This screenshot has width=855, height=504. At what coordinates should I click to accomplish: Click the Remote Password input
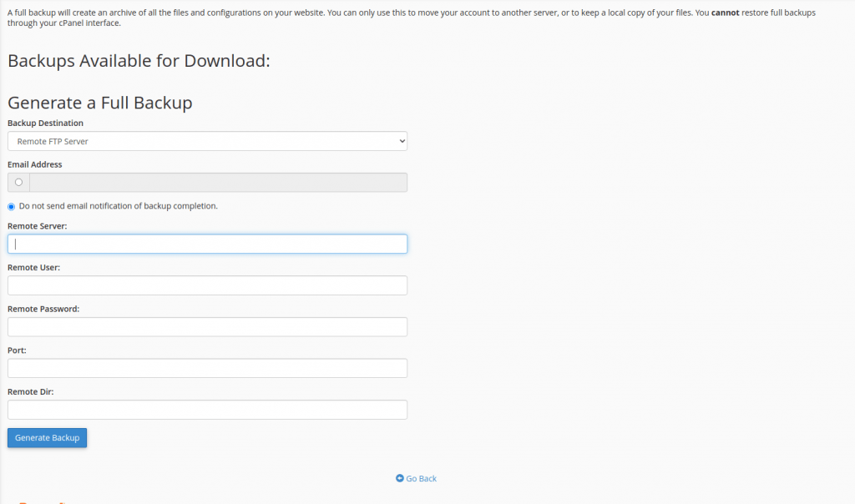(207, 326)
